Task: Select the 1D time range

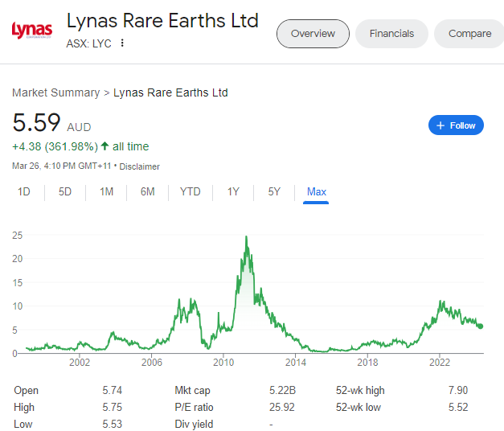Action: point(24,191)
